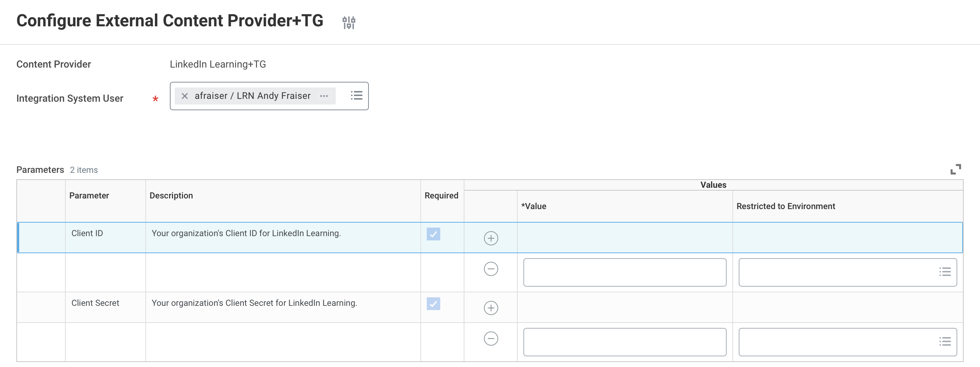Image resolution: width=980 pixels, height=367 pixels.
Task: Click the Value input field under Client ID
Action: pyautogui.click(x=624, y=272)
